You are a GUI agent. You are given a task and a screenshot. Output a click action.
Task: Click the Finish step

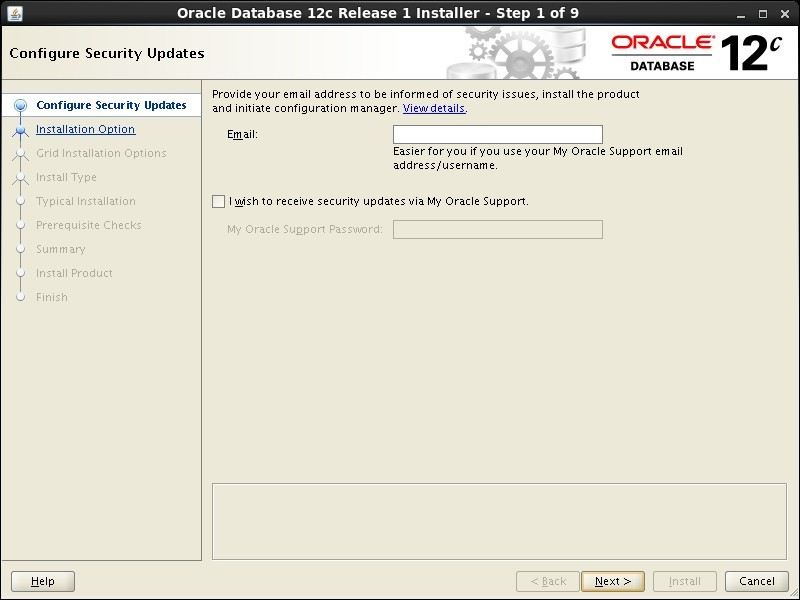[52, 297]
